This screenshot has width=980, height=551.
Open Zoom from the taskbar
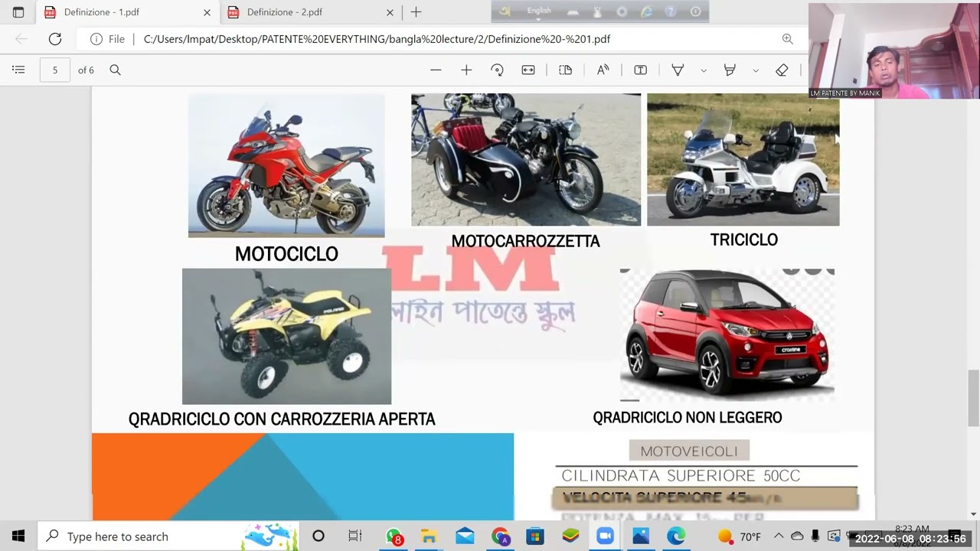tap(605, 536)
